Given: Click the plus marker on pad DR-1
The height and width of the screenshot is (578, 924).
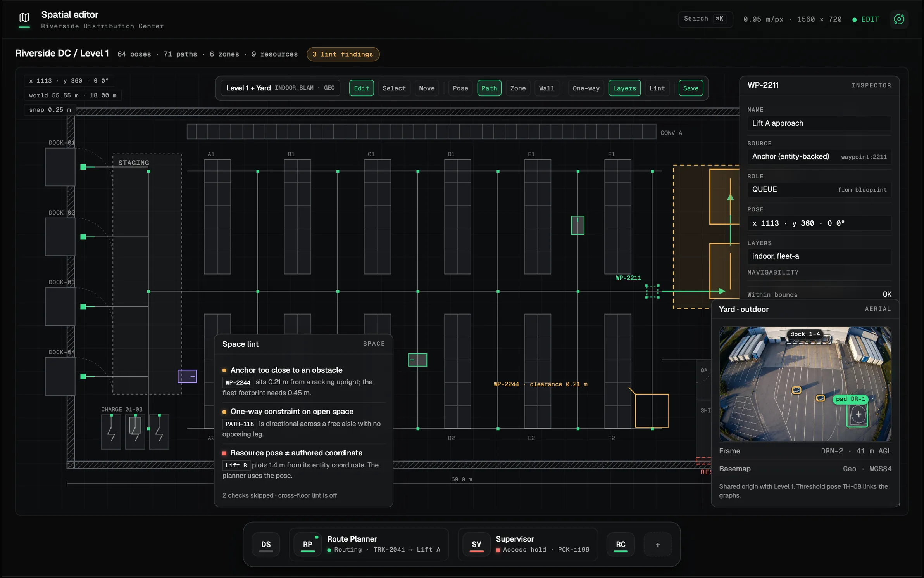Looking at the screenshot, I should coord(858,414).
